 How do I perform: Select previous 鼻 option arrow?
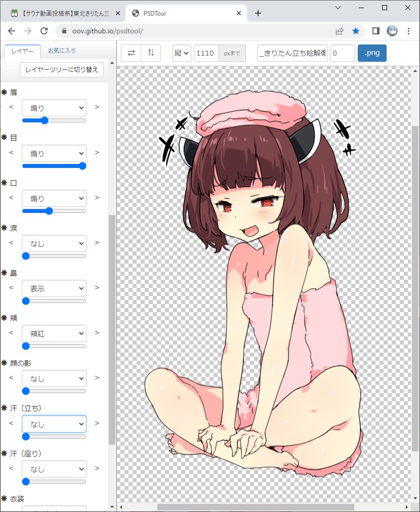(12, 288)
